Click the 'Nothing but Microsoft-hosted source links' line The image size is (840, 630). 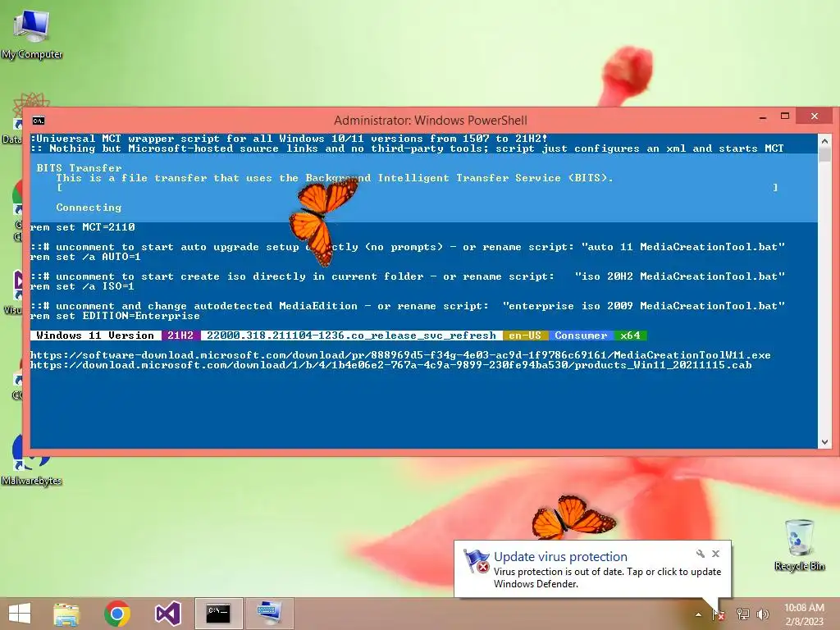pyautogui.click(x=407, y=148)
